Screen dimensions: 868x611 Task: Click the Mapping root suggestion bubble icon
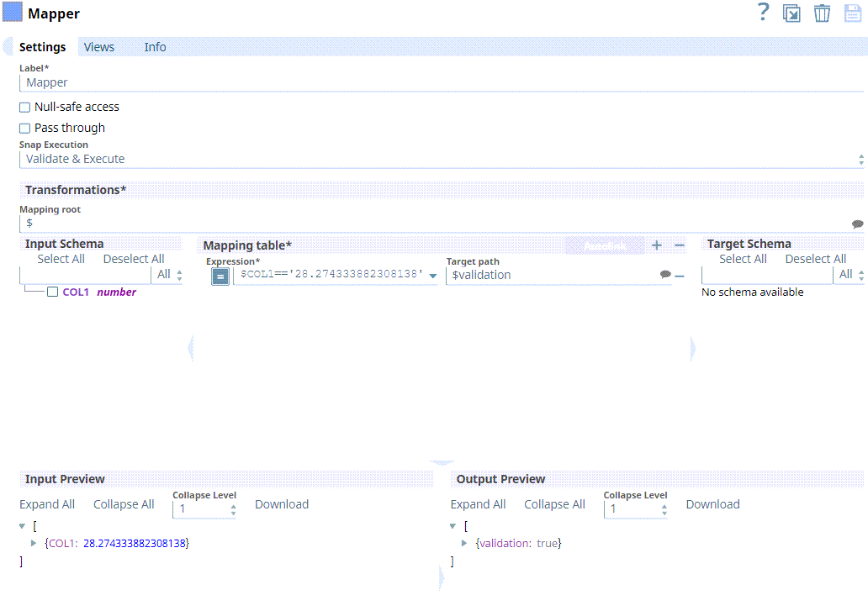pyautogui.click(x=857, y=224)
